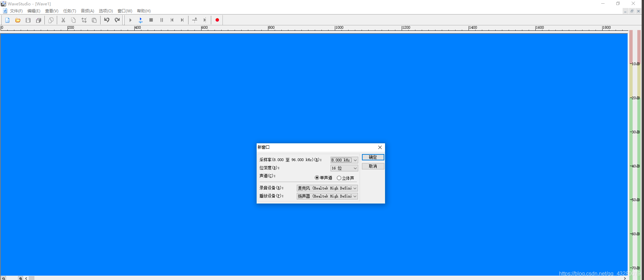Click the zoom in magnifier at bottom left

click(20, 278)
